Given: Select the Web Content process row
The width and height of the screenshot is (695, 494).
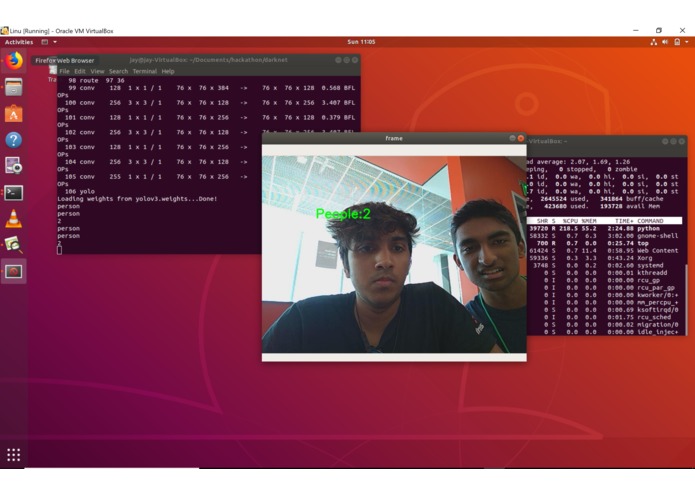Looking at the screenshot, I should tap(604, 251).
